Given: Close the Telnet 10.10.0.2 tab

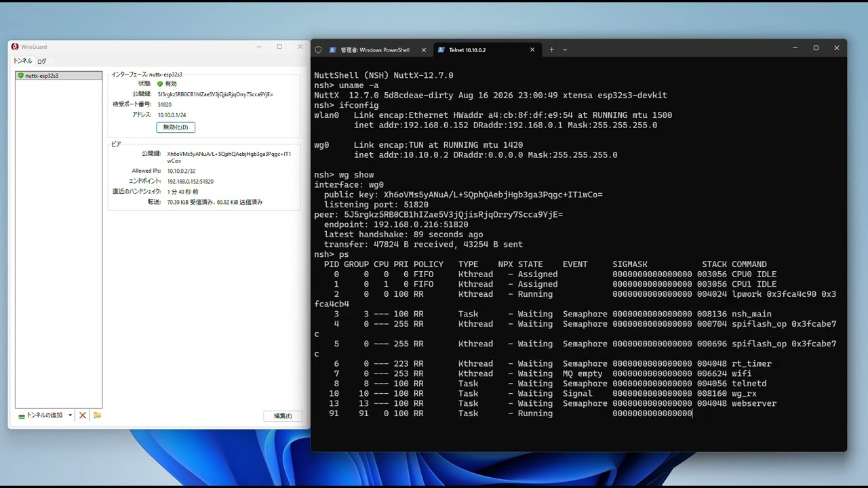Looking at the screenshot, I should [532, 49].
